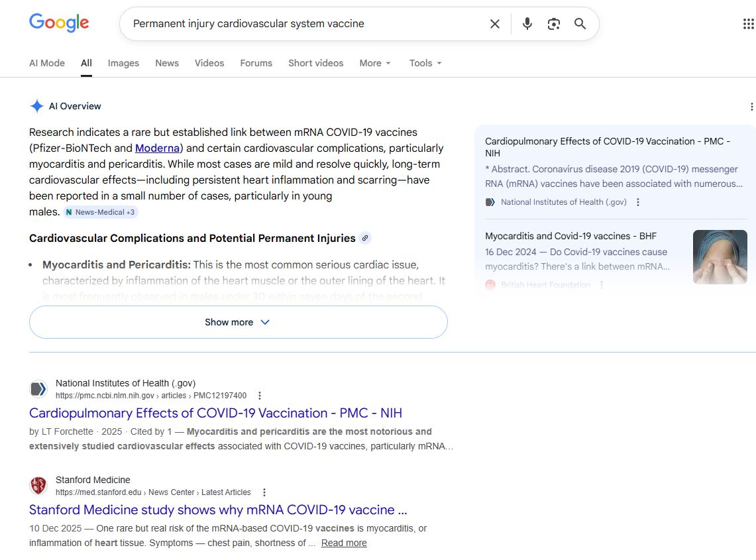Click the NIH result favicon icon
This screenshot has height=560, width=756.
(38, 389)
